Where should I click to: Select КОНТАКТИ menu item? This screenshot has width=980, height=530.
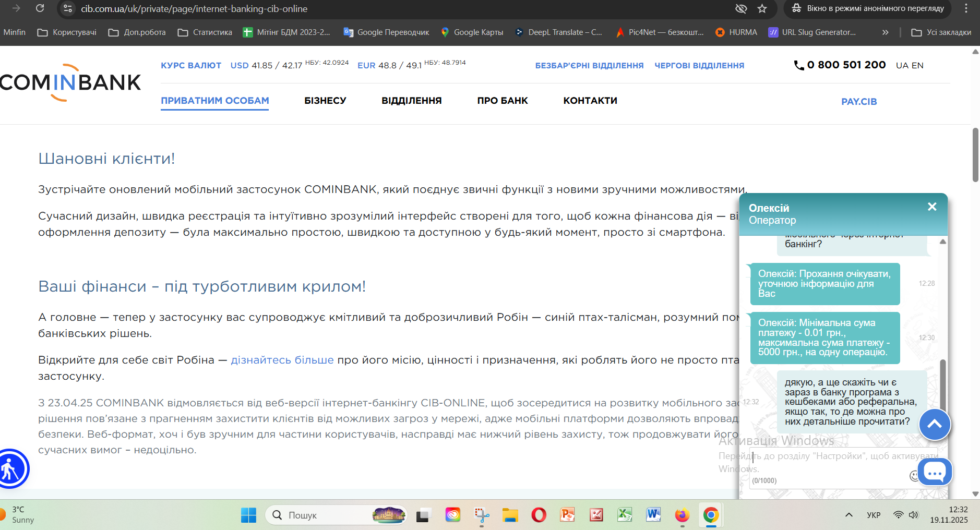590,101
